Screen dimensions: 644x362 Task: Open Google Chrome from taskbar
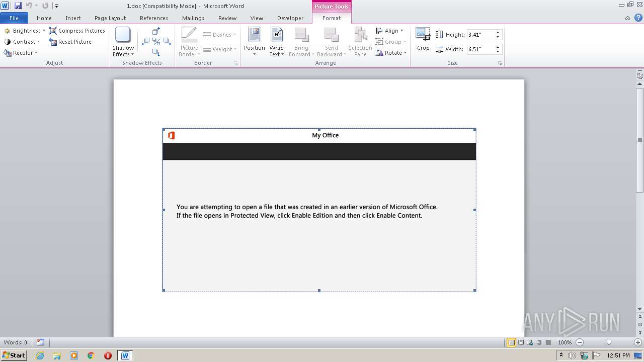(91, 355)
